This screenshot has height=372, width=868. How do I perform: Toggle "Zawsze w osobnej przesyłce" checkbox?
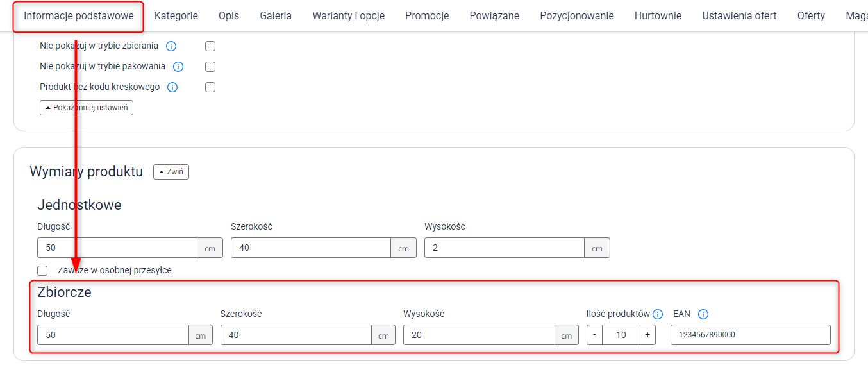[x=42, y=271]
